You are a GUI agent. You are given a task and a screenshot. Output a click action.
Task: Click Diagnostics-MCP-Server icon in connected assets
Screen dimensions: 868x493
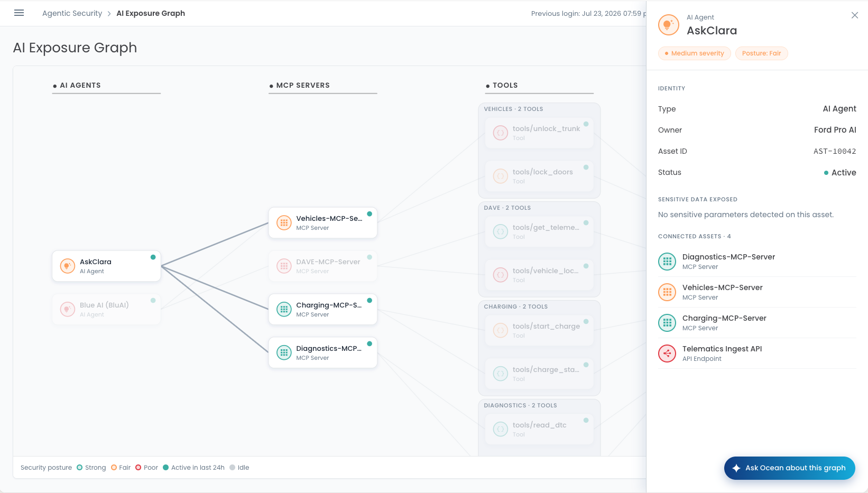(667, 261)
